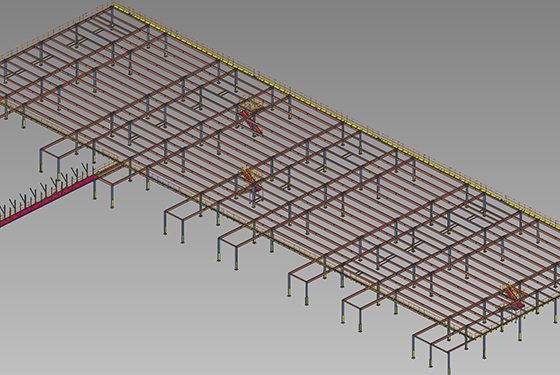Pick the red staircase nearest the yellow edge
The height and width of the screenshot is (375, 560).
[251, 117]
